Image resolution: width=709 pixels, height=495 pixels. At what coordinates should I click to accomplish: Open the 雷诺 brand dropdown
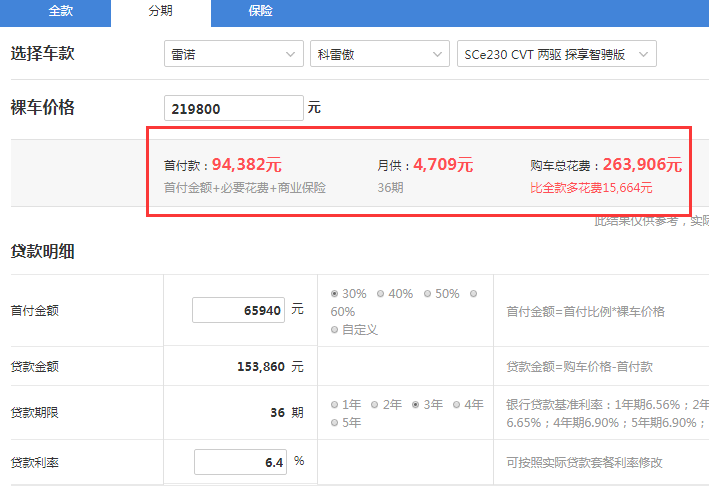234,54
